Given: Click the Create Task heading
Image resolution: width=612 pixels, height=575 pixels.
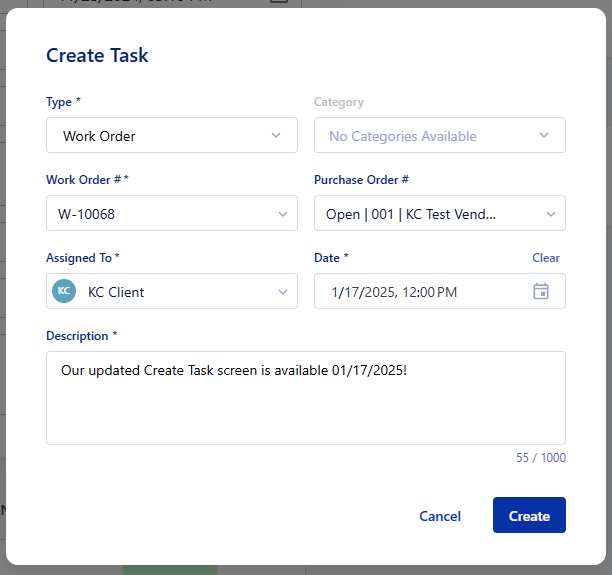Looking at the screenshot, I should click(x=97, y=55).
